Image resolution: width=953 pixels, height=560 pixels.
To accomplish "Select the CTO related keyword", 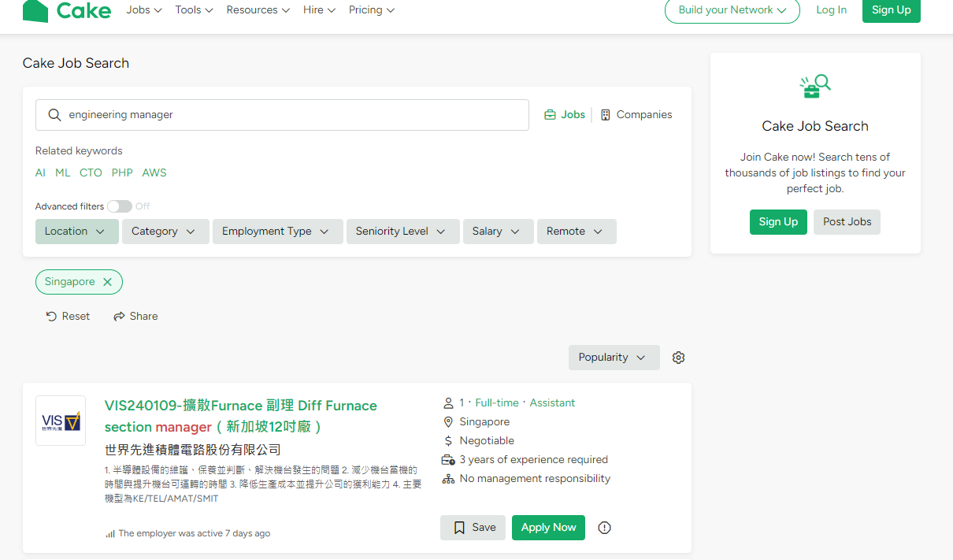I will [91, 173].
